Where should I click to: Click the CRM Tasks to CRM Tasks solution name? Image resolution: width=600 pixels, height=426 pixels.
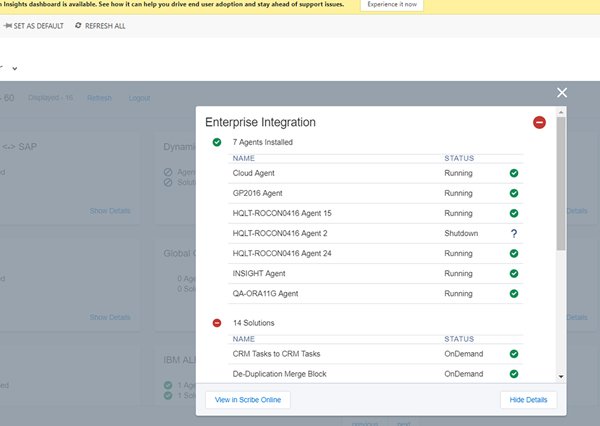[x=276, y=354]
